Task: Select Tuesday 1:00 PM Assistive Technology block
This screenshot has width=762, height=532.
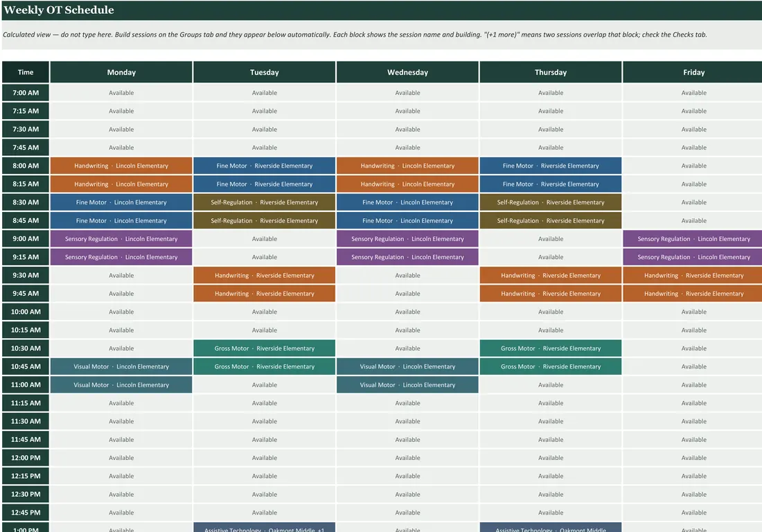Action: [265, 528]
